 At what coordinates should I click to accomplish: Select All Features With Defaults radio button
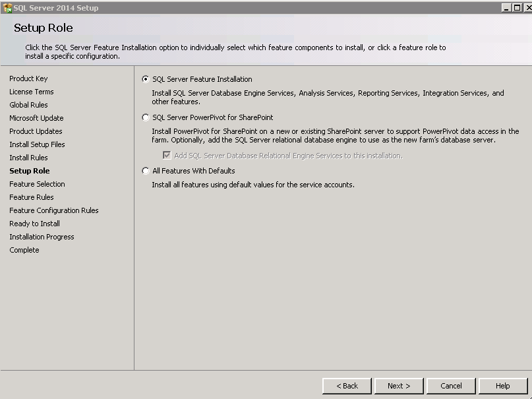pos(146,171)
